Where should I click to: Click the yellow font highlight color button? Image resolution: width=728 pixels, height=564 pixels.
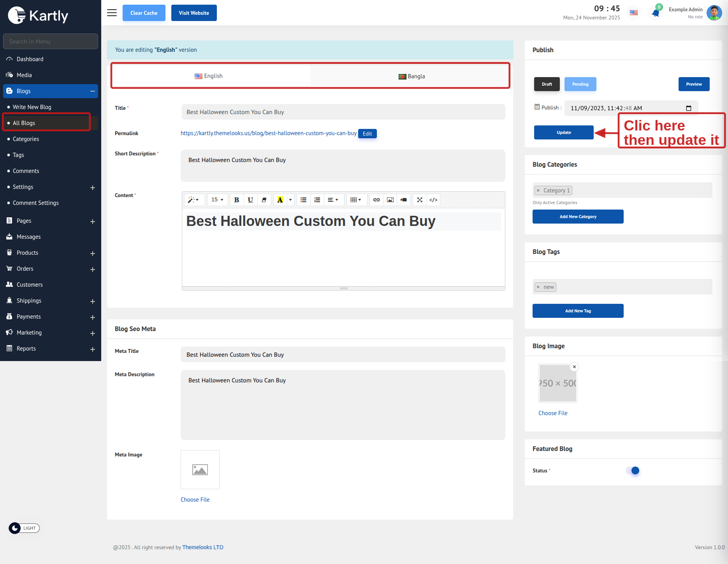coord(280,200)
